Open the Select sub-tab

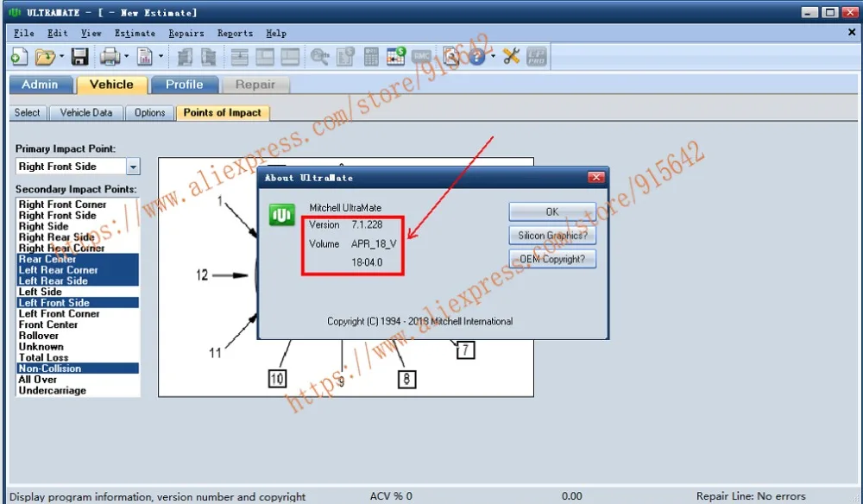click(x=28, y=113)
